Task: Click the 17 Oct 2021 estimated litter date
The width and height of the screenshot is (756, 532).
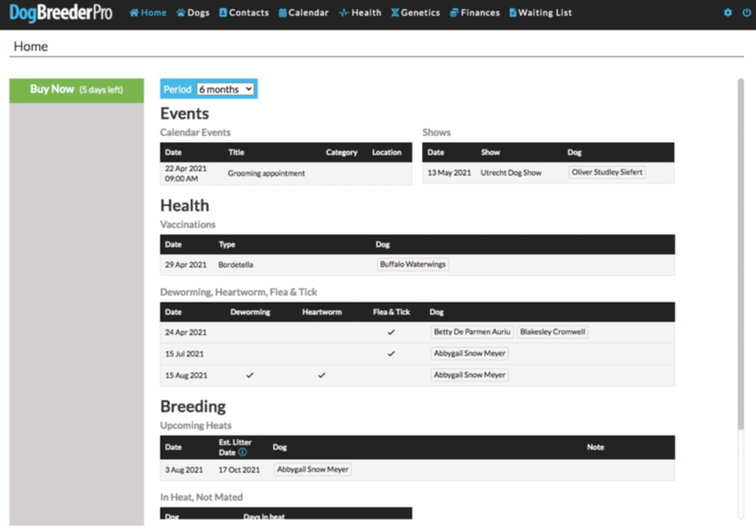Action: coord(239,470)
